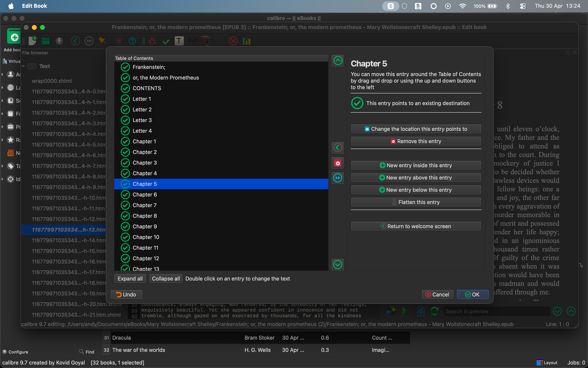Collapse the Text group in the File browser

click(x=23, y=66)
